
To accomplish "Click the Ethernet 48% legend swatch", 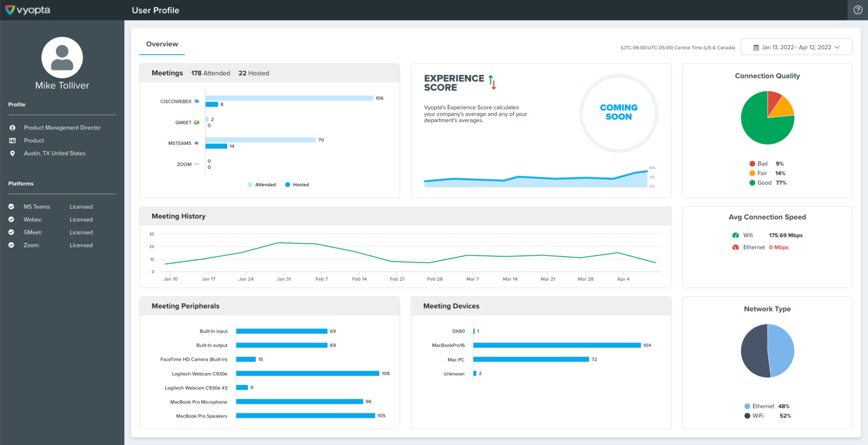I will [x=747, y=406].
